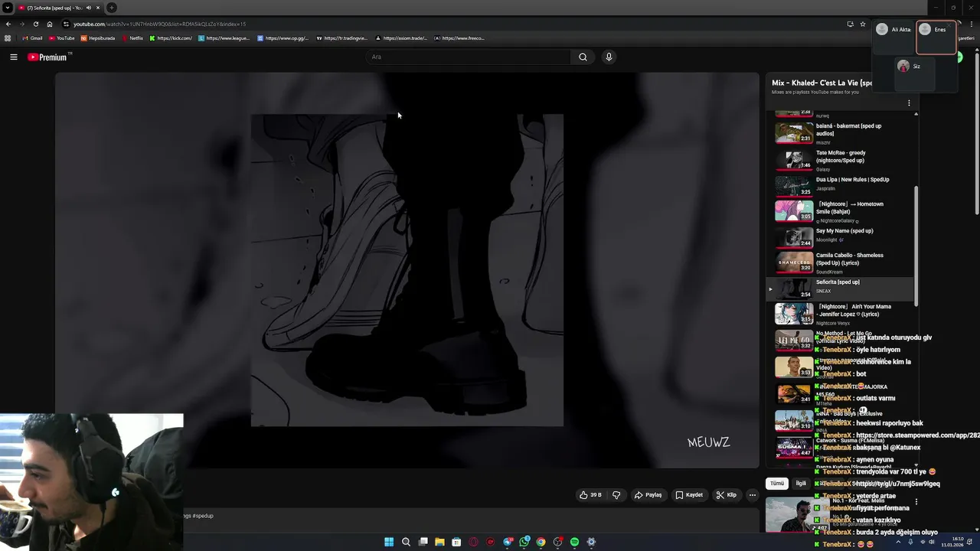Open more actions menu beside Klip

(753, 495)
